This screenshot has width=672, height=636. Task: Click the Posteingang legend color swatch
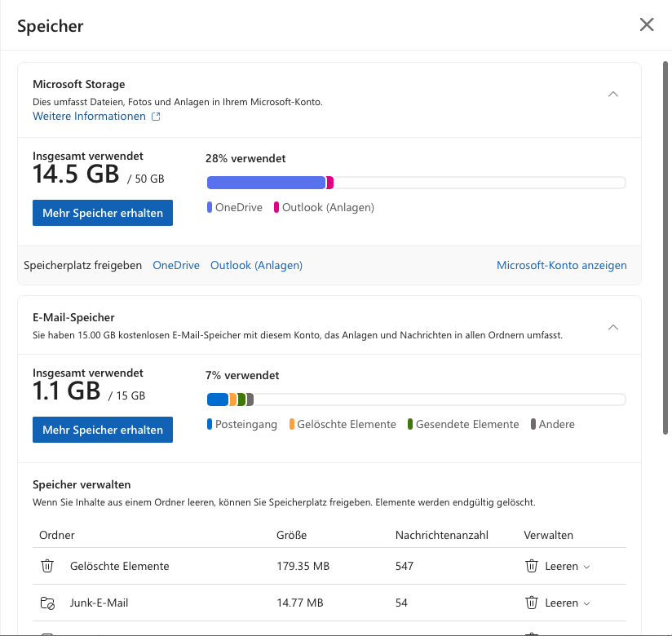210,424
